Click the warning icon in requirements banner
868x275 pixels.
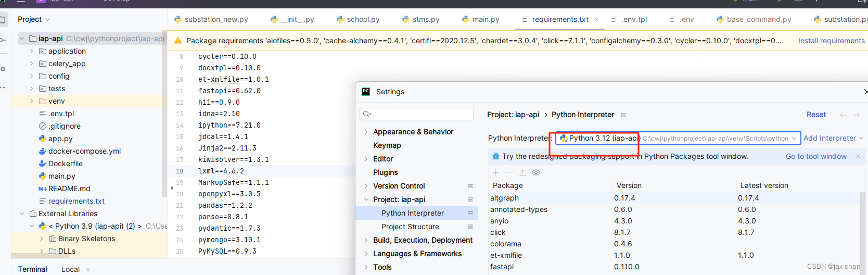coord(178,41)
